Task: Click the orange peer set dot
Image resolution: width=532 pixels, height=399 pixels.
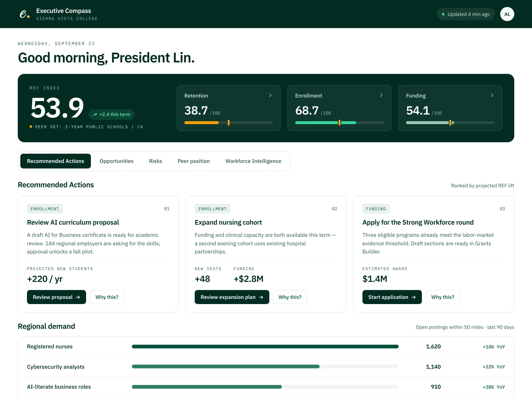Action: point(31,127)
